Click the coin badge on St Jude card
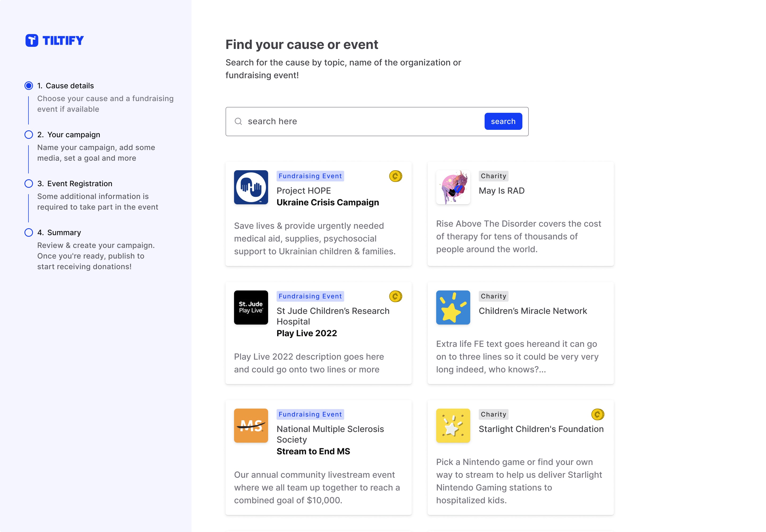Image resolution: width=766 pixels, height=532 pixels. [396, 296]
